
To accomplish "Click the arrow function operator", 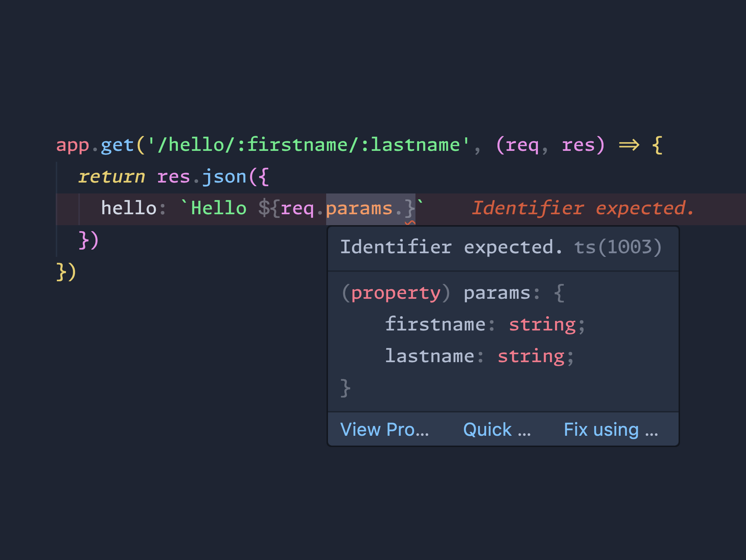I will pos(629,145).
